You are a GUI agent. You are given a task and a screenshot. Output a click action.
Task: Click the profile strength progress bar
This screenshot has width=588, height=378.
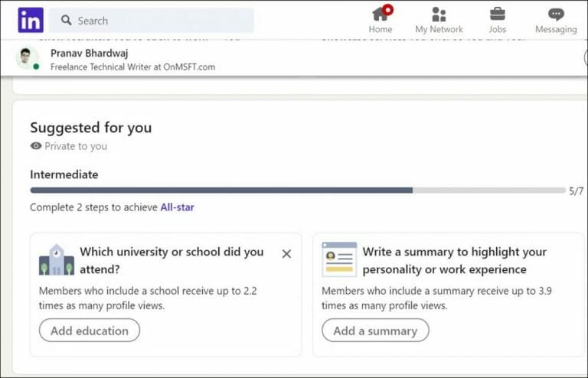(x=297, y=190)
